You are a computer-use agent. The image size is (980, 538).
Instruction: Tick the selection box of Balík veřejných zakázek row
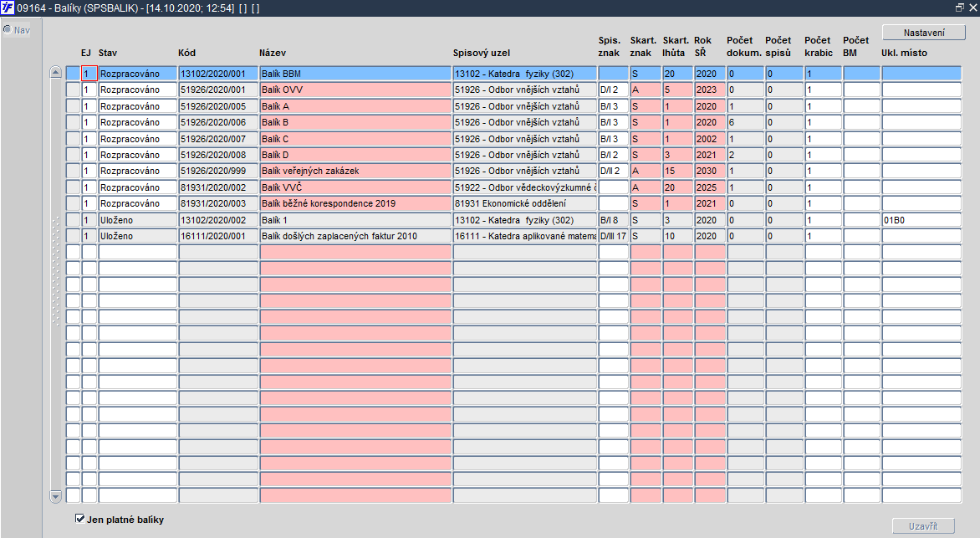coord(73,171)
